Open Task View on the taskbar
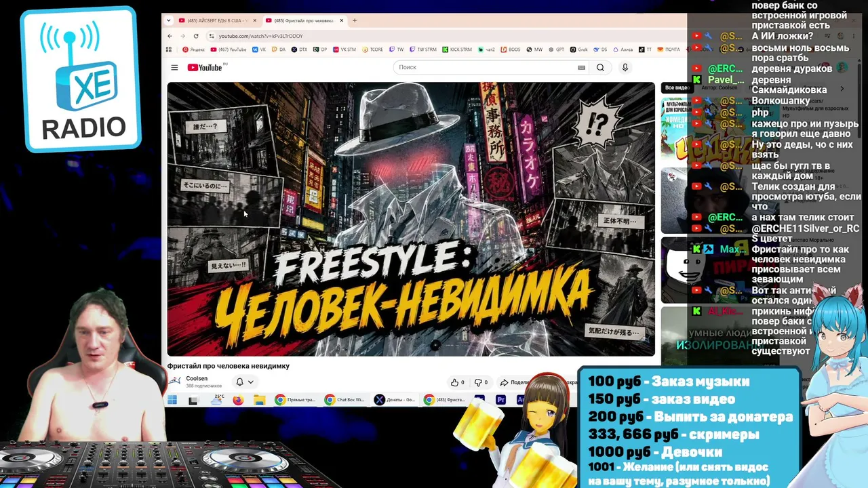Viewport: 868px width, 488px height. tap(193, 400)
